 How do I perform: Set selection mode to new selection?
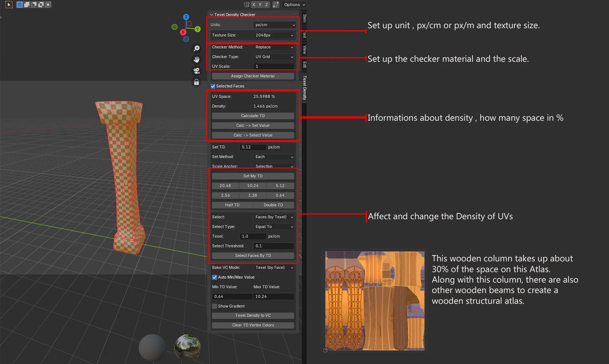20,4
